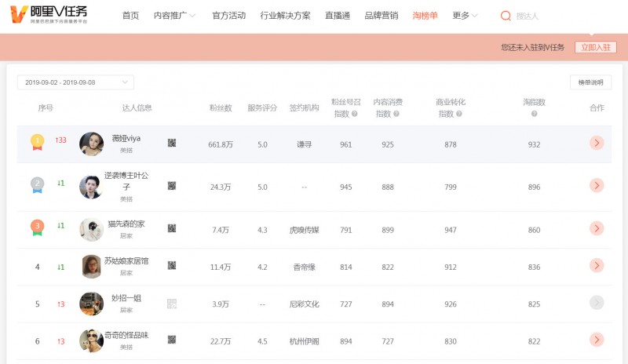Open QR code for 奇奇的怪品味
This screenshot has width=628, height=364.
click(x=172, y=340)
